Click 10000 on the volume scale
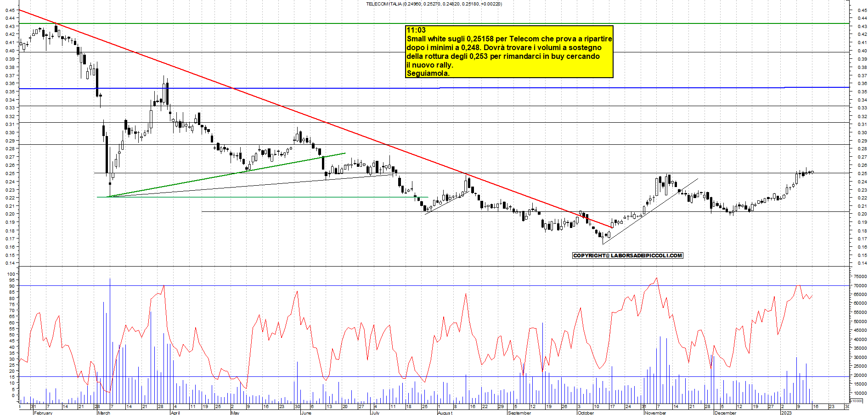The image size is (868, 415). click(x=861, y=393)
